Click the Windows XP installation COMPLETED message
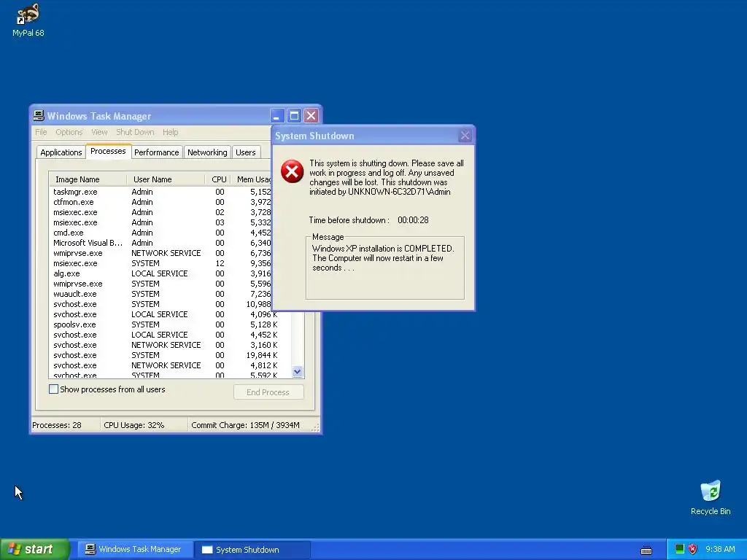 pos(383,258)
